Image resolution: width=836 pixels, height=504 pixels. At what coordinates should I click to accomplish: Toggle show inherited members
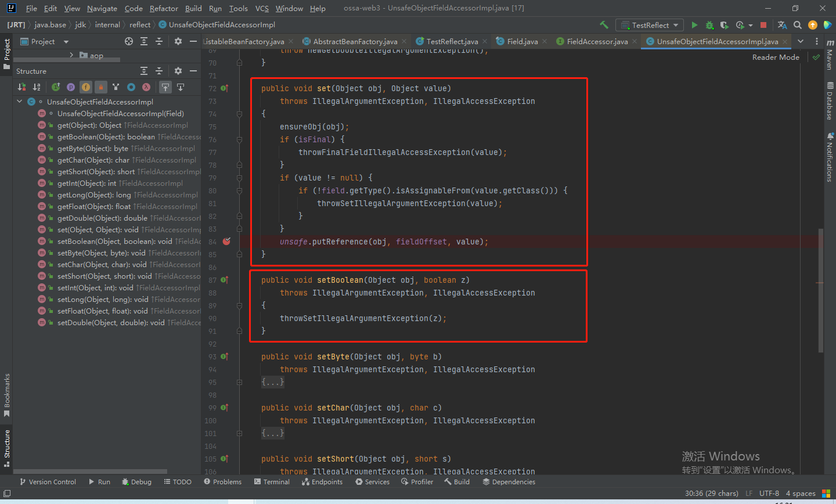[56, 87]
